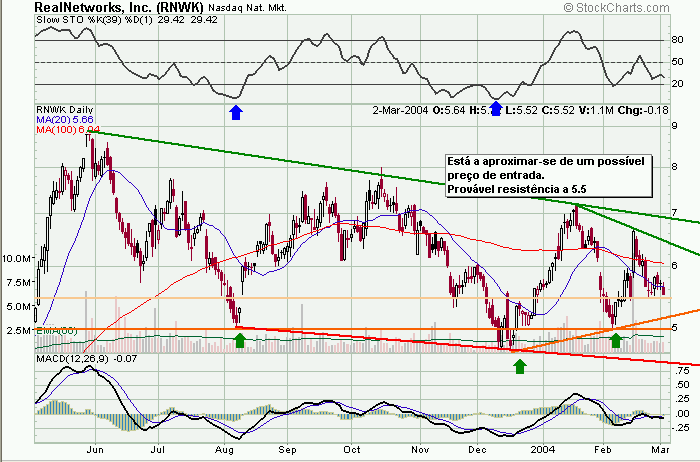This screenshot has width=700, height=462.
Task: Click the blue 'MA(20) 5.66' legend entry
Action: pyautogui.click(x=65, y=120)
